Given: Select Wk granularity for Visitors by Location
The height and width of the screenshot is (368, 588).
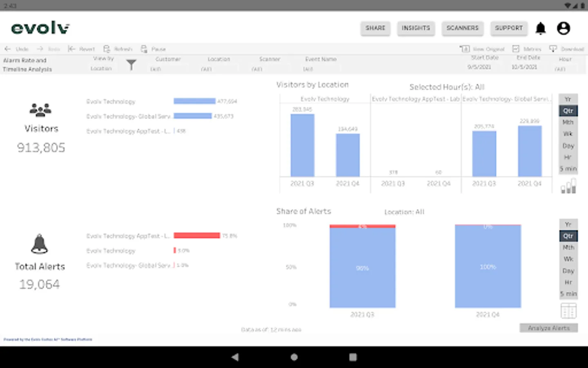Looking at the screenshot, I should tap(568, 134).
